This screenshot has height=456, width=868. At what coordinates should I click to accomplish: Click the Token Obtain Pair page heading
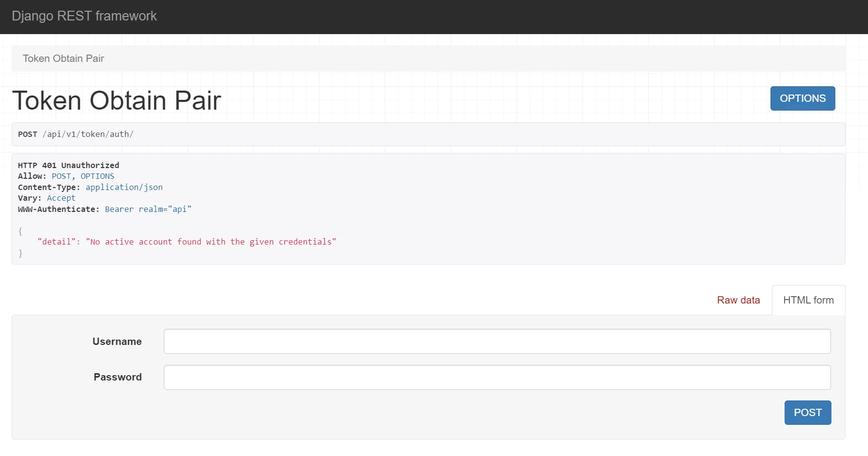(x=117, y=100)
